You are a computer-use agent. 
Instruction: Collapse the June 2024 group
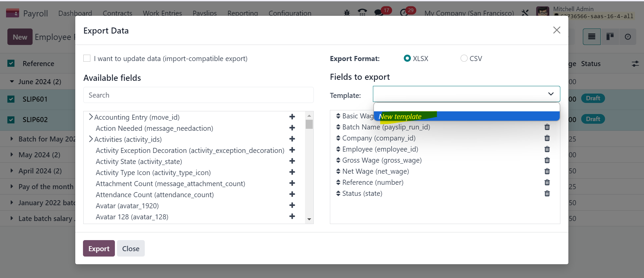12,81
